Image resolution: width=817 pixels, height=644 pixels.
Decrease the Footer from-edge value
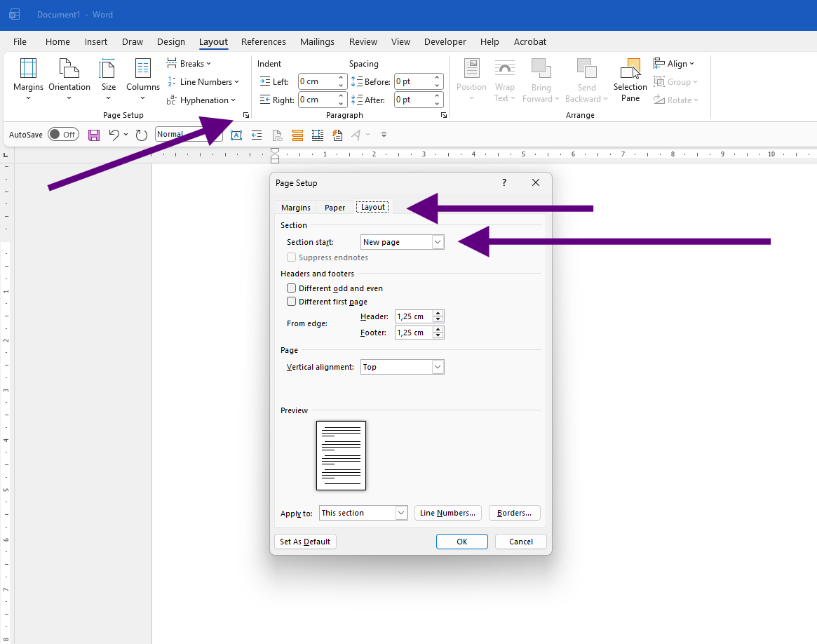pos(438,335)
